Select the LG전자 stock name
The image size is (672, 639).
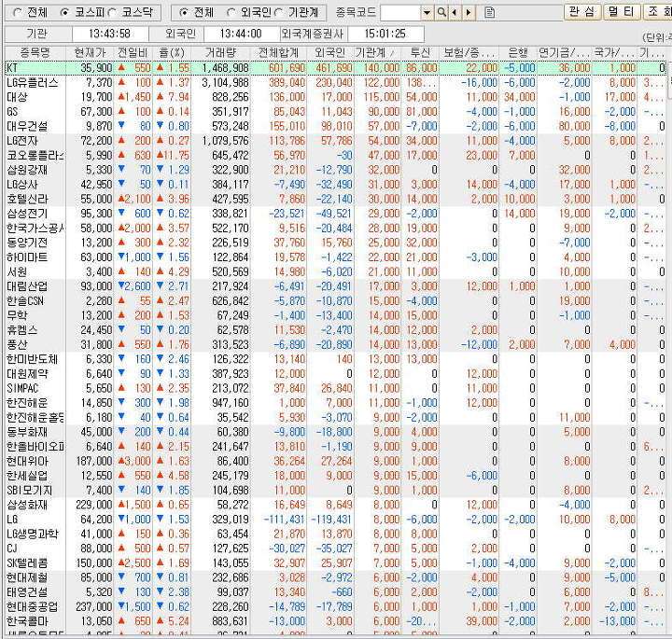(x=22, y=141)
